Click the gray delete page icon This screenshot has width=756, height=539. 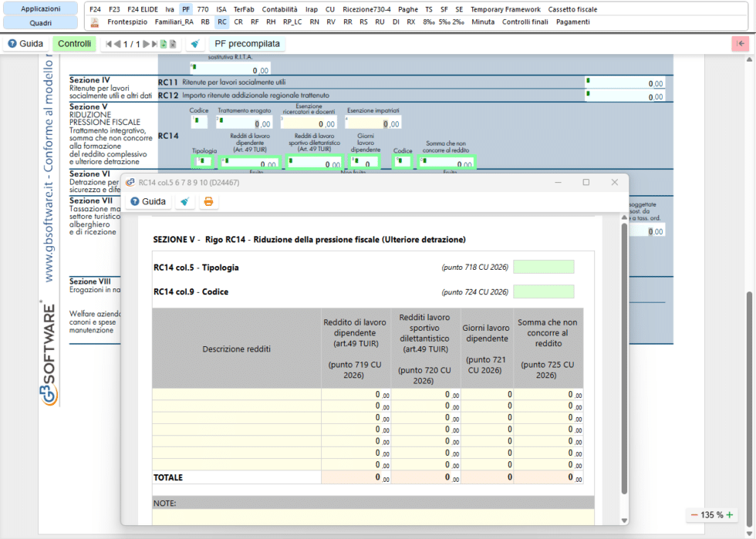[173, 44]
